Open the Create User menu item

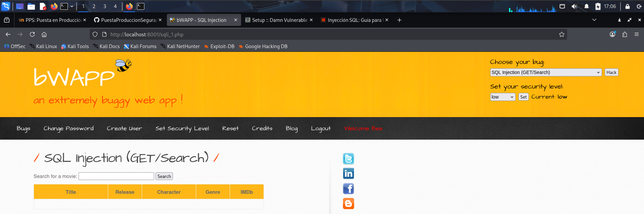(x=124, y=129)
